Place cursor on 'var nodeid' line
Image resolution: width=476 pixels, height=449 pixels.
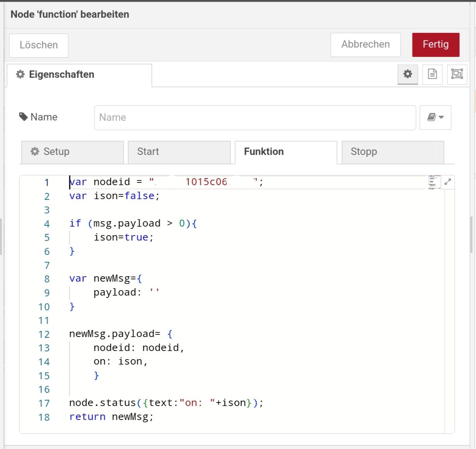(166, 182)
